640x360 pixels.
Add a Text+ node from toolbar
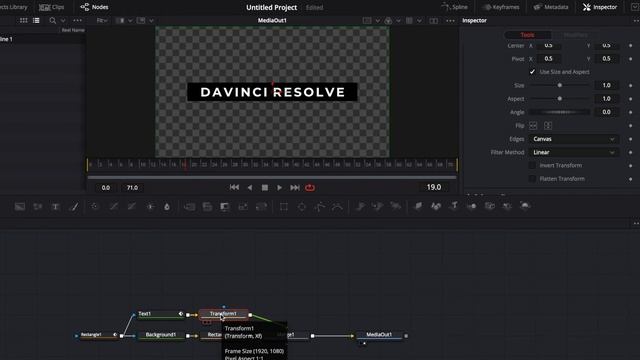pyautogui.click(x=56, y=207)
